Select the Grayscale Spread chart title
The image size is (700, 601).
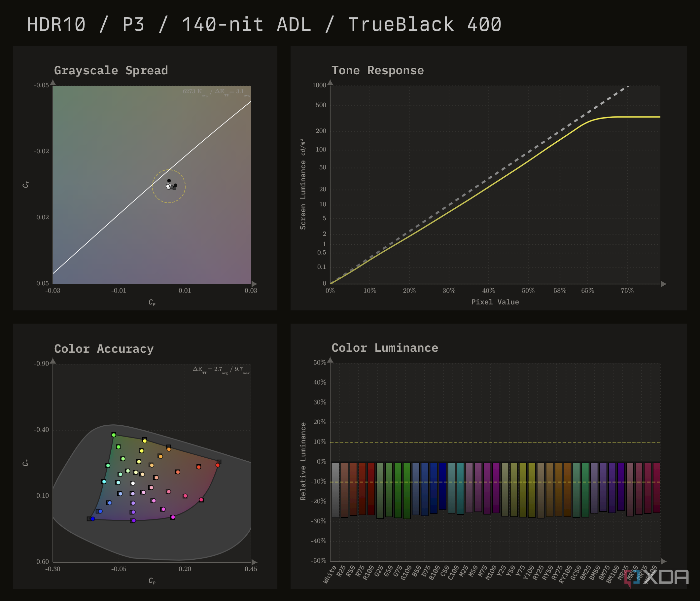pos(111,70)
